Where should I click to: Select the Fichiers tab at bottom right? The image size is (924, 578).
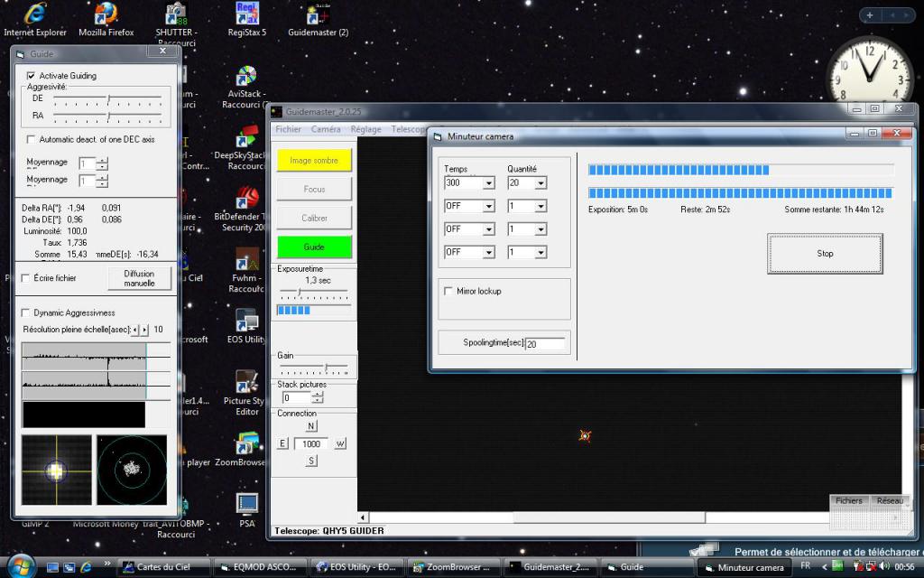[x=848, y=500]
